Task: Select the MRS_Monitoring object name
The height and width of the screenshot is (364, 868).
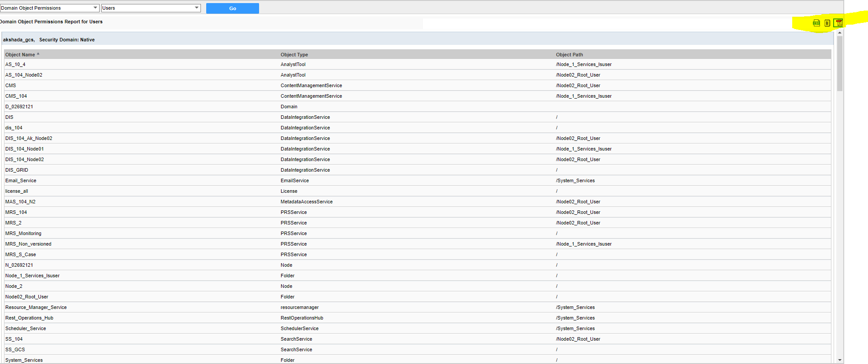Action: point(23,233)
